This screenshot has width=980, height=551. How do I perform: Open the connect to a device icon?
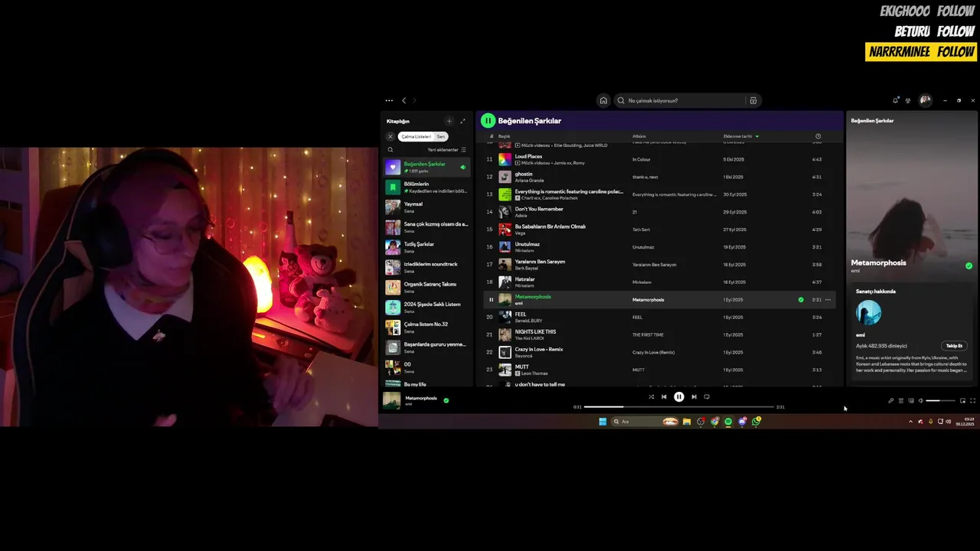(911, 401)
